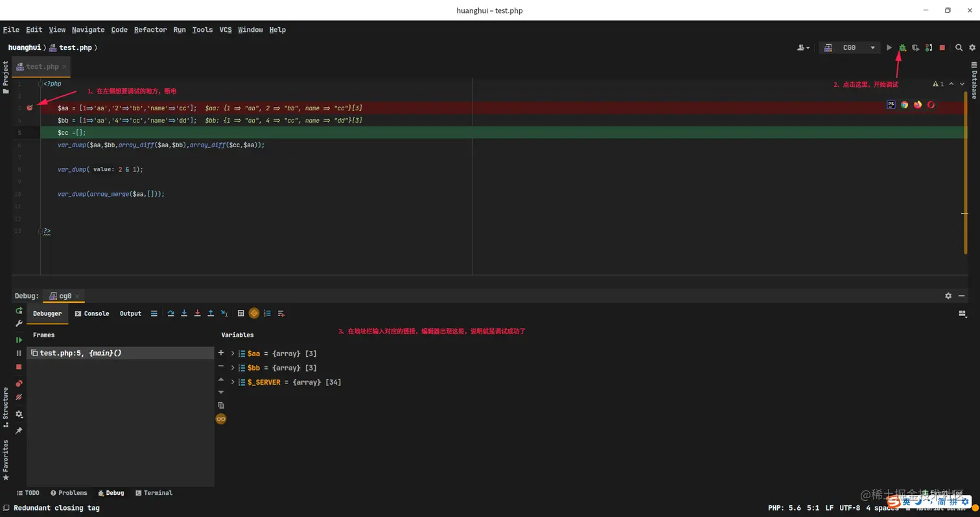This screenshot has width=980, height=517.
Task: Toggle Start Listening for PHP Debug Connections
Action: click(929, 47)
